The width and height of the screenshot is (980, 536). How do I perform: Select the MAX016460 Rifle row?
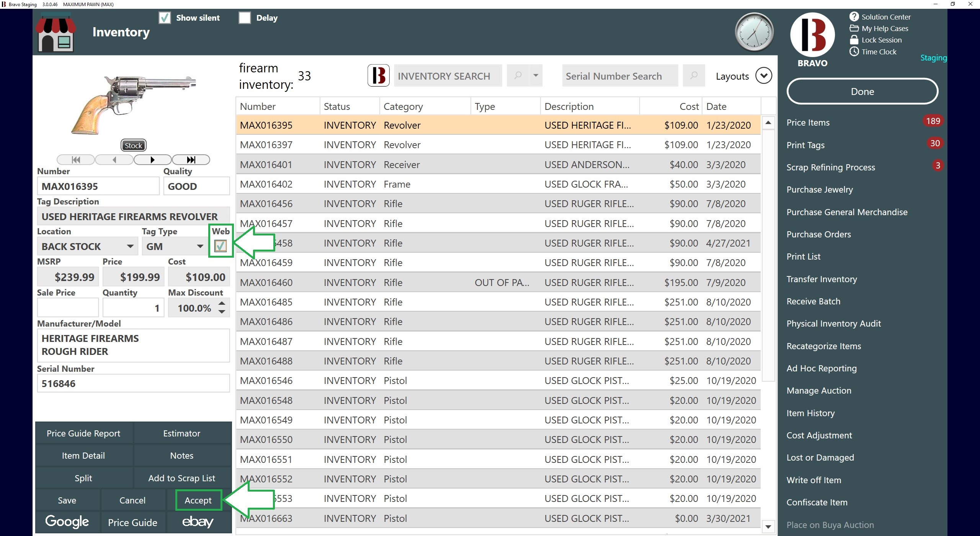tap(498, 283)
